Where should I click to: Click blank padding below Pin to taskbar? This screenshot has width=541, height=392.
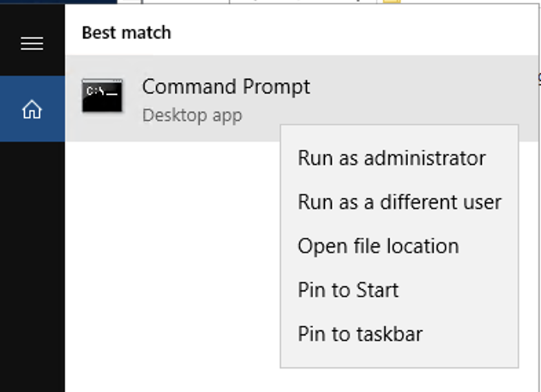(399, 359)
